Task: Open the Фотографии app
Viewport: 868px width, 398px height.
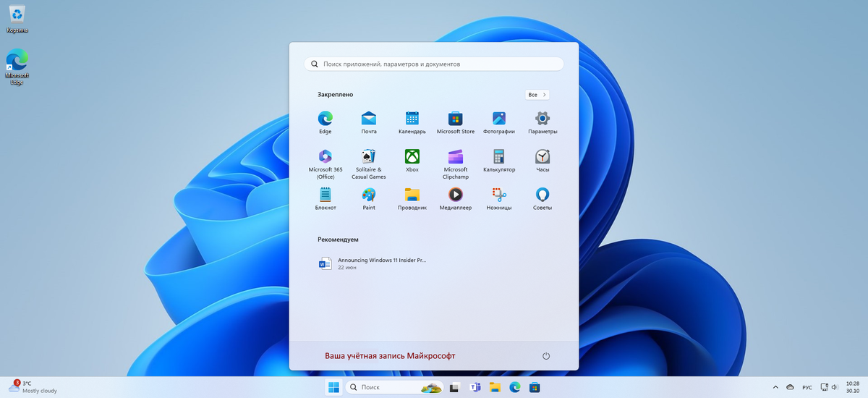Action: (499, 122)
